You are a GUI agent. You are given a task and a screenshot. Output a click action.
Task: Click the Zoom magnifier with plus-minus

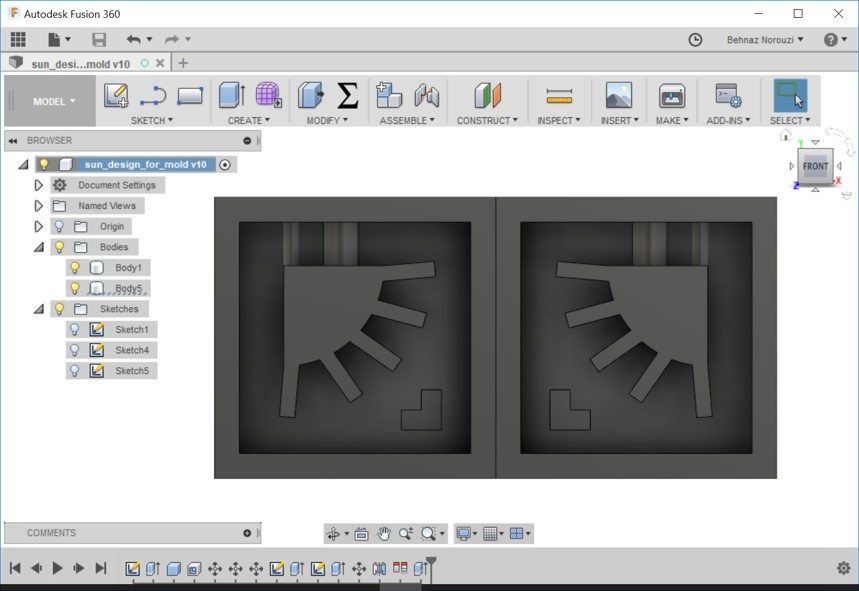[406, 533]
